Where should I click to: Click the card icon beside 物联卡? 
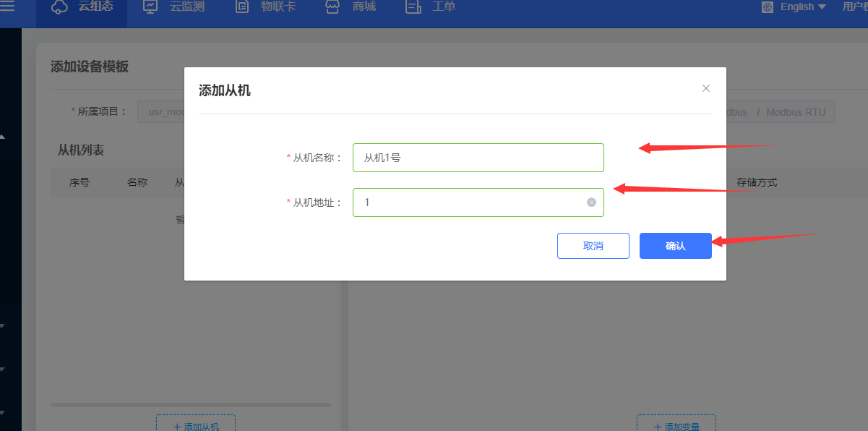tap(242, 7)
